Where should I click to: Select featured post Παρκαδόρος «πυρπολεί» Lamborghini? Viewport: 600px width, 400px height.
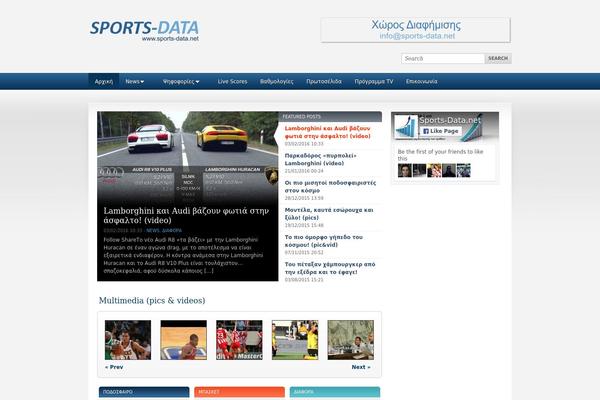pyautogui.click(x=321, y=159)
